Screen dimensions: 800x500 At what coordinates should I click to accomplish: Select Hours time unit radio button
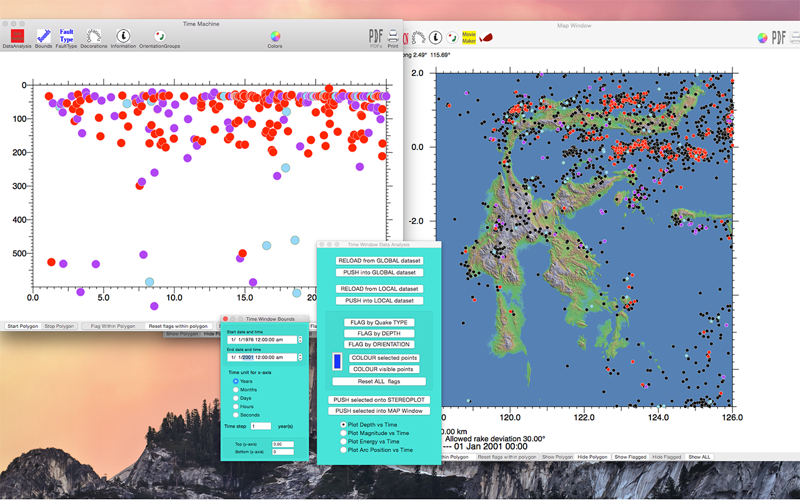pos(236,407)
